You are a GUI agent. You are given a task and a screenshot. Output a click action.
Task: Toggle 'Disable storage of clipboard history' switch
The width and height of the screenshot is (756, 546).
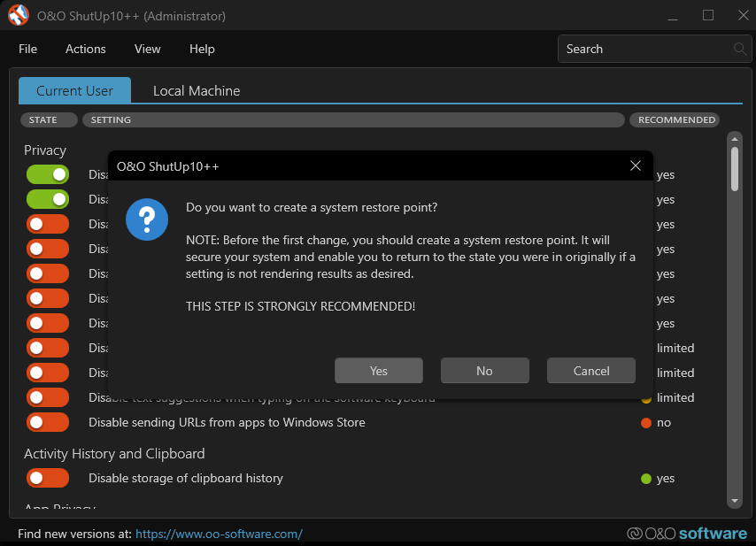48,478
